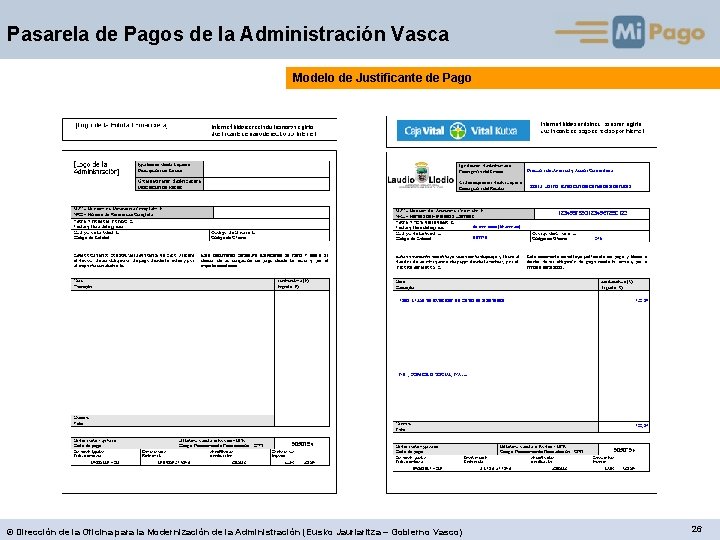Click the empty reference number field in the blank template
The width and height of the screenshot is (720, 540).
pos(271,212)
